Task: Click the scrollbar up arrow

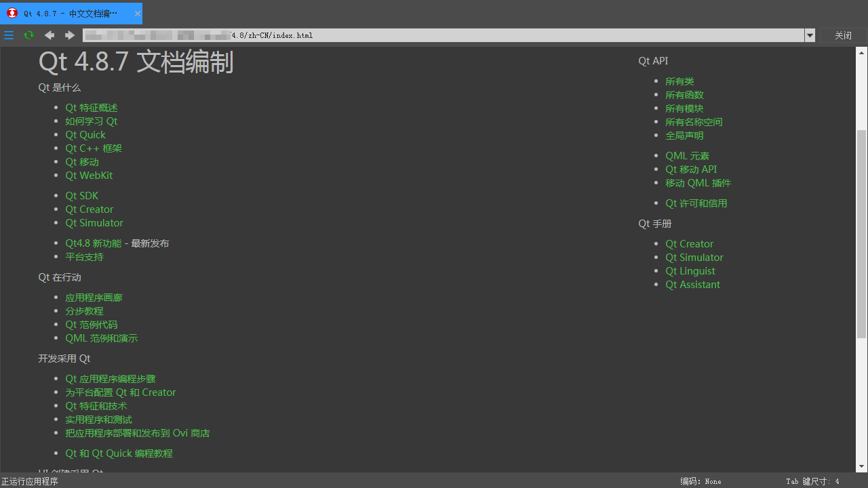Action: pos(862,52)
